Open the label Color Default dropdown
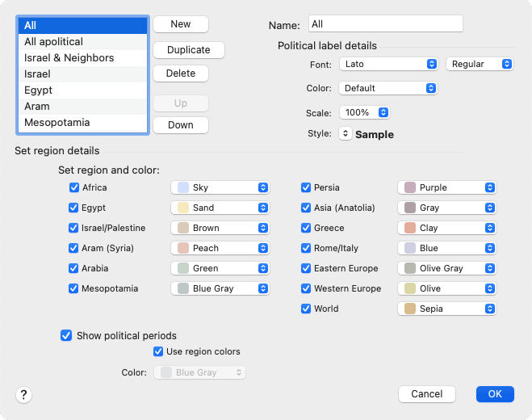The height and width of the screenshot is (420, 532). pyautogui.click(x=387, y=88)
